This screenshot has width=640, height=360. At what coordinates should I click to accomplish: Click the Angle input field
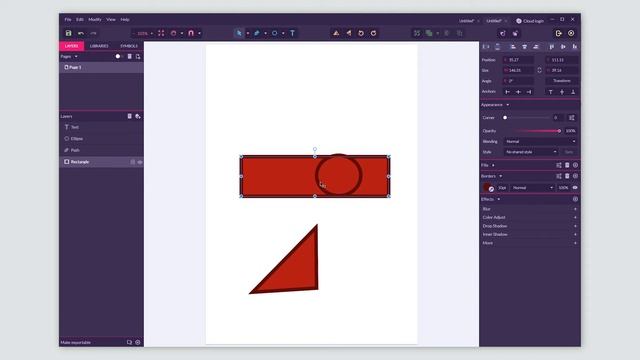(518, 81)
